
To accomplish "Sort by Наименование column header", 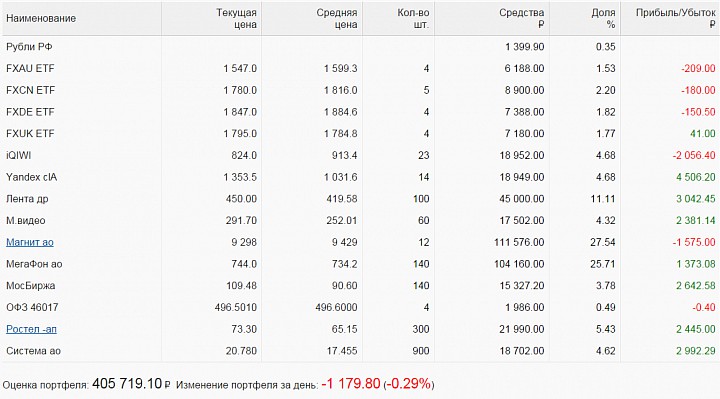I will (41, 18).
